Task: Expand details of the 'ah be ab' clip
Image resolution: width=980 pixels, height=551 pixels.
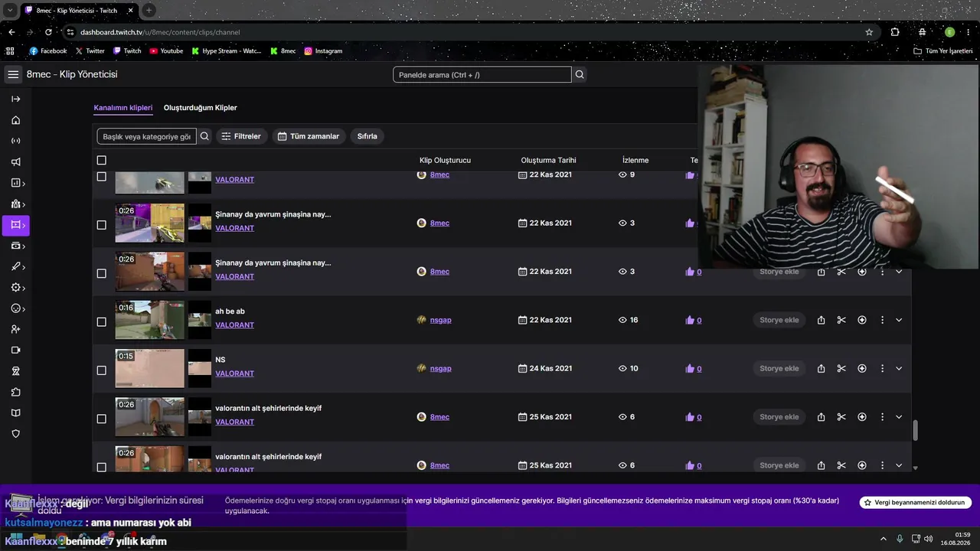Action: point(899,320)
